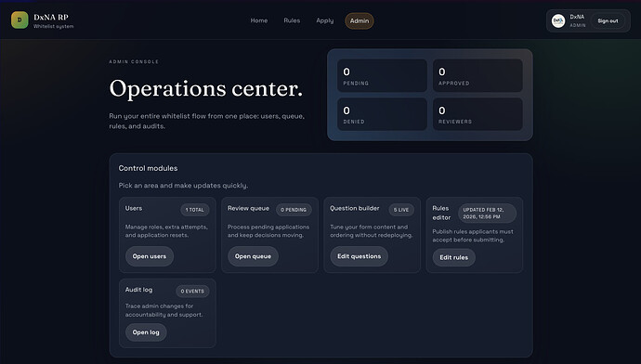Click the Open users button
This screenshot has width=641, height=364.
pos(150,256)
